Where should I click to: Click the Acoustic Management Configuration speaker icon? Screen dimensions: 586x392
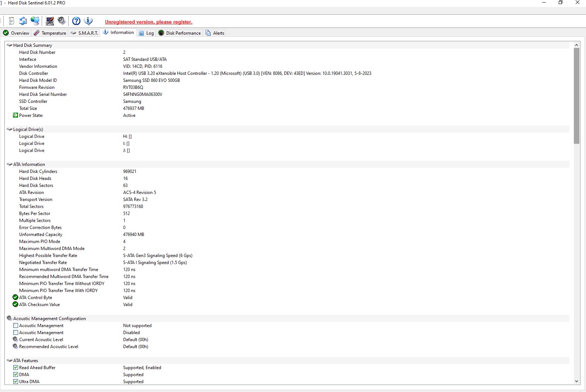pyautogui.click(x=10, y=318)
